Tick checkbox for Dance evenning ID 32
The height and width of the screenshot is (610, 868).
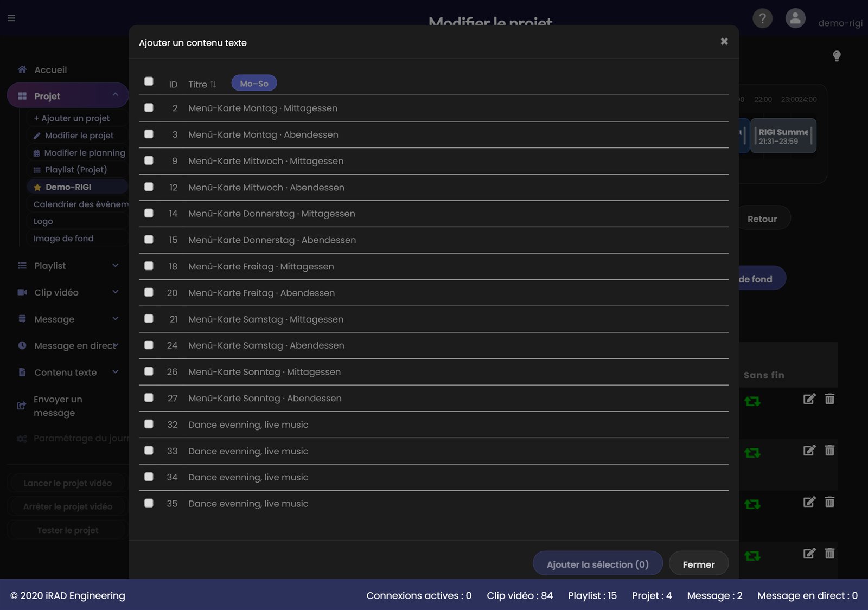tap(149, 424)
